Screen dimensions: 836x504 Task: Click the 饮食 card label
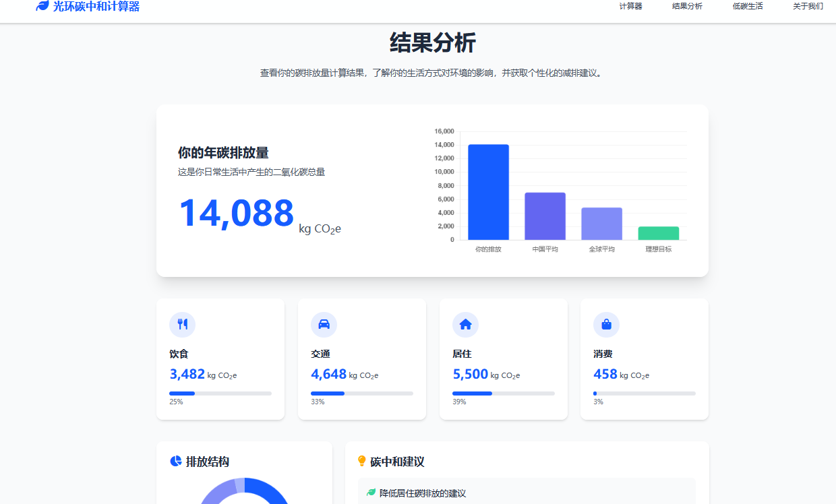[x=179, y=354]
